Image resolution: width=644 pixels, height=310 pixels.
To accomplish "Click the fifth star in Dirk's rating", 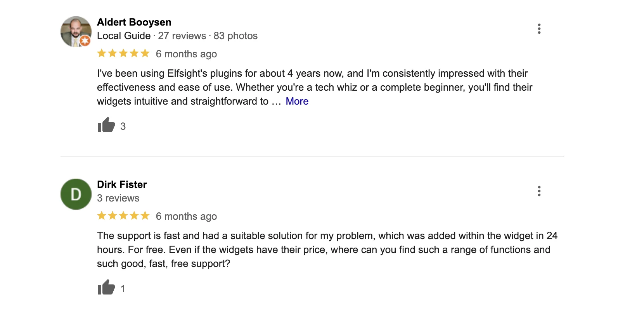I will click(146, 216).
